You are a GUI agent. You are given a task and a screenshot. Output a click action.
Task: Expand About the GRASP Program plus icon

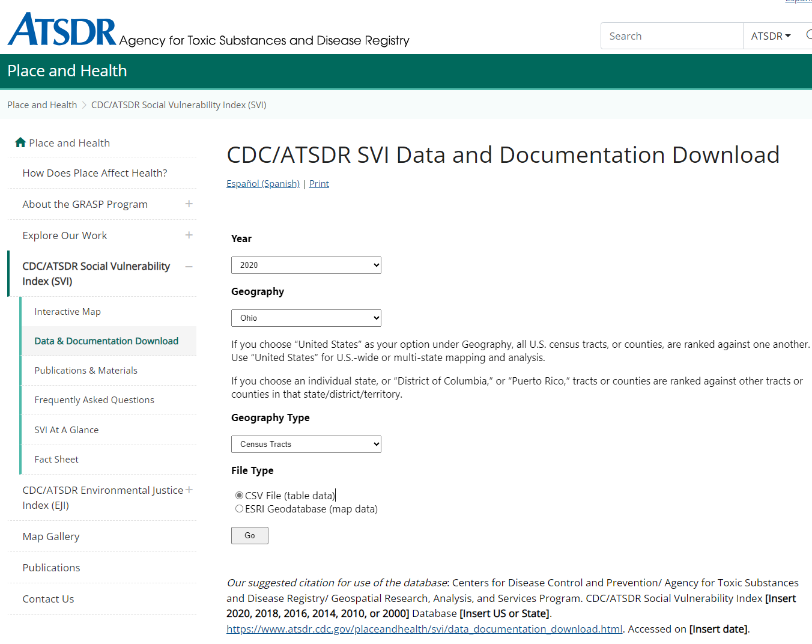pos(189,204)
